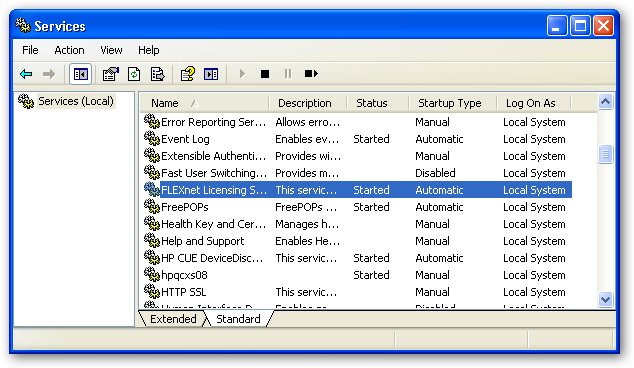Click Started status of hpqcxs08

point(371,275)
